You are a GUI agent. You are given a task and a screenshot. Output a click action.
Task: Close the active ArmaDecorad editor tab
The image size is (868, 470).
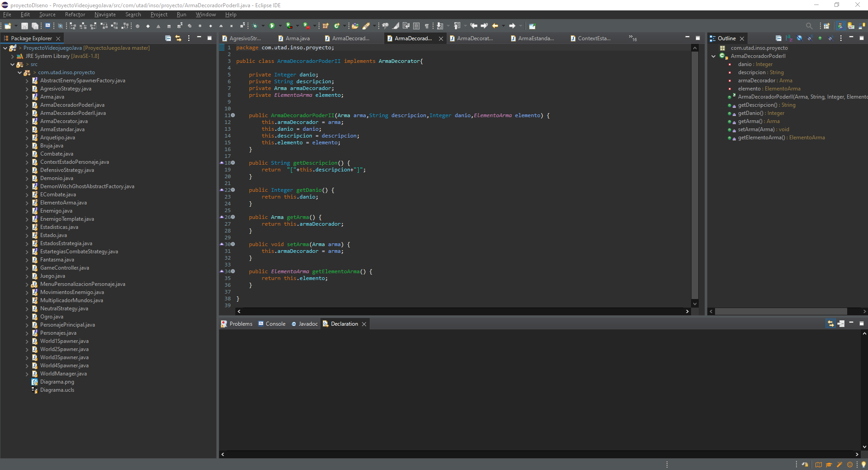pos(441,39)
